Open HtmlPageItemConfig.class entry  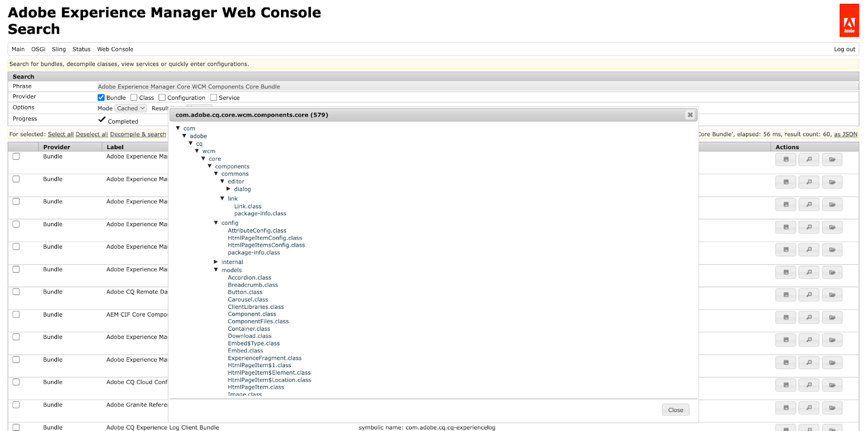(x=265, y=238)
